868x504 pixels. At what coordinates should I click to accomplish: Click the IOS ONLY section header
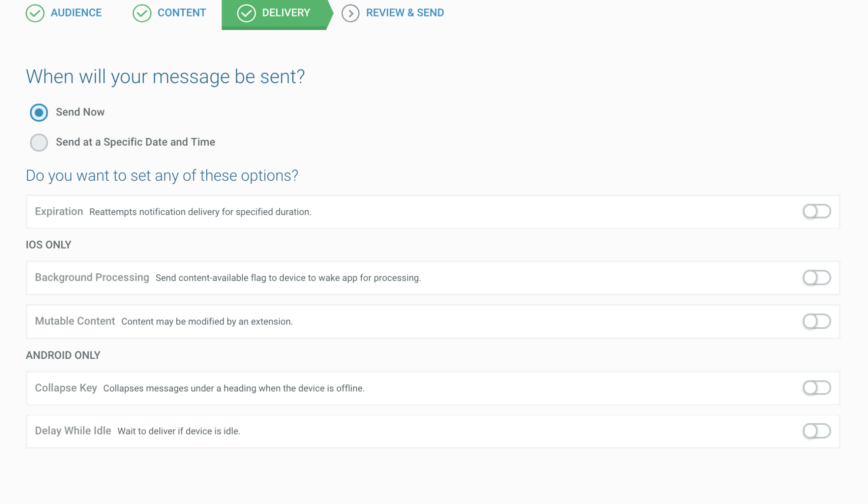(x=48, y=245)
